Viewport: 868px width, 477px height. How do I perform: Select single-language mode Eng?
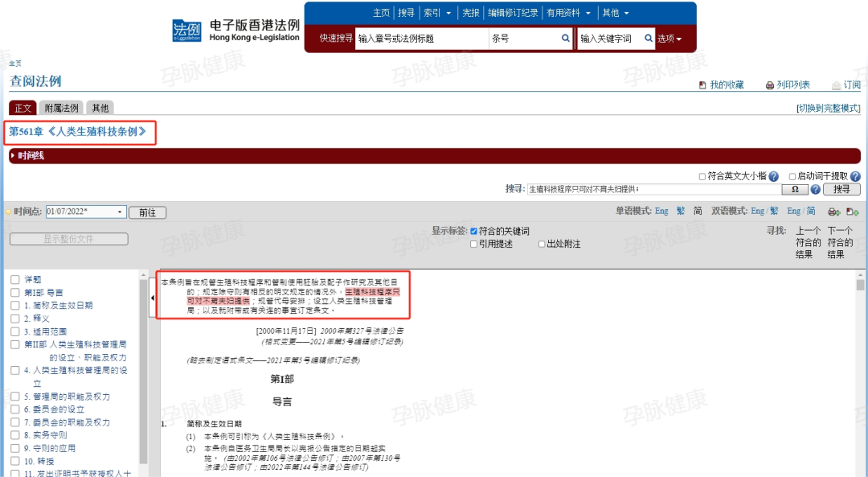click(661, 211)
